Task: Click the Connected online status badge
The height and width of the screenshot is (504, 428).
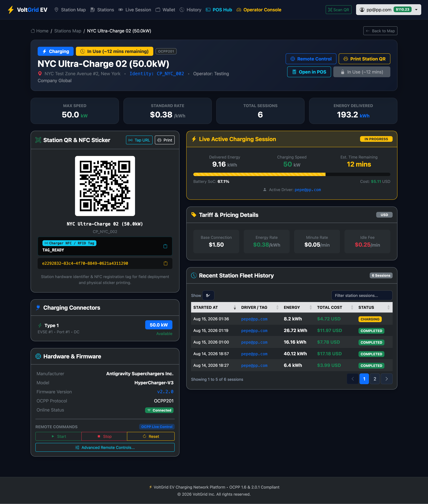Action: (x=159, y=410)
